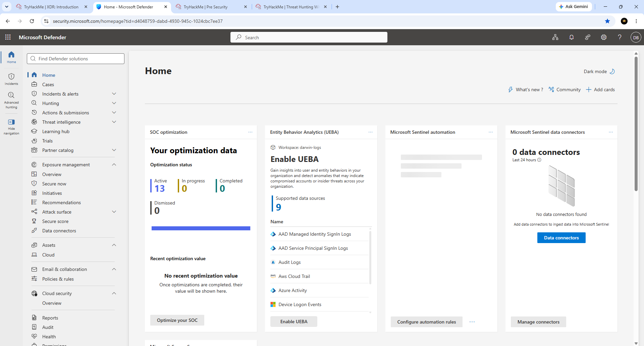Bookmark star icon in address bar
Screen dimensions: 644x346
[607, 21]
